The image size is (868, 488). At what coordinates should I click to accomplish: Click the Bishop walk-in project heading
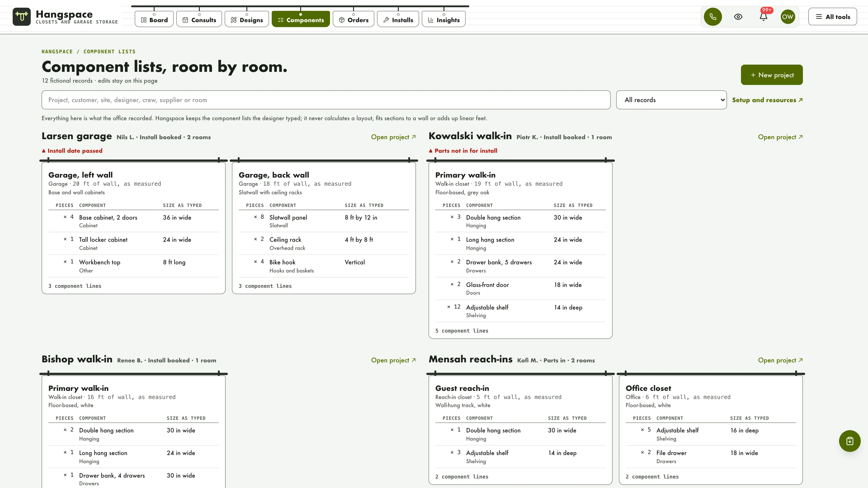click(x=77, y=359)
